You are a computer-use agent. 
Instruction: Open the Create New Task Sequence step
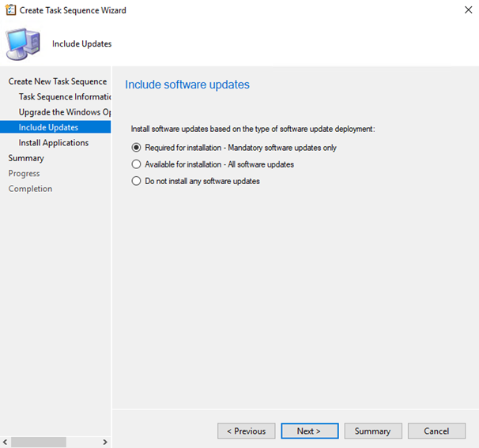pyautogui.click(x=58, y=81)
